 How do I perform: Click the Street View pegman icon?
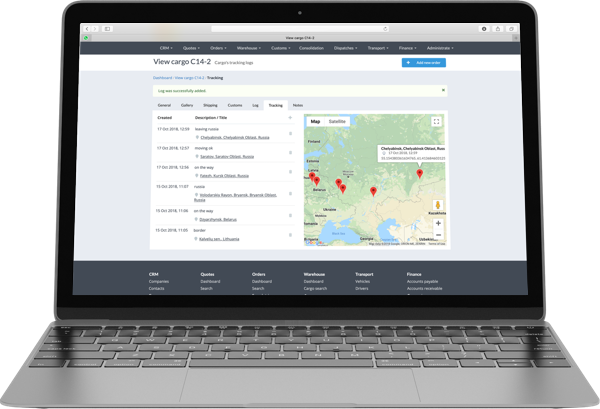coord(438,205)
